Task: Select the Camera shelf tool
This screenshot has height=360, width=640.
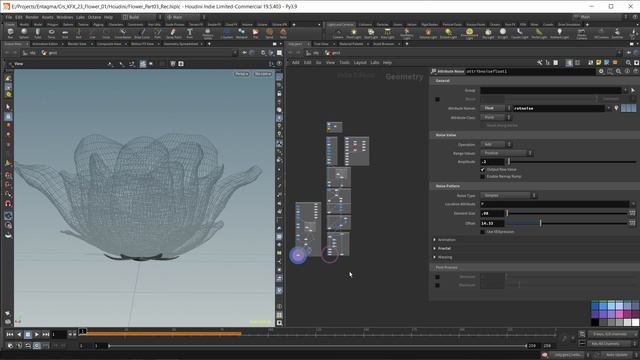Action: [x=338, y=33]
